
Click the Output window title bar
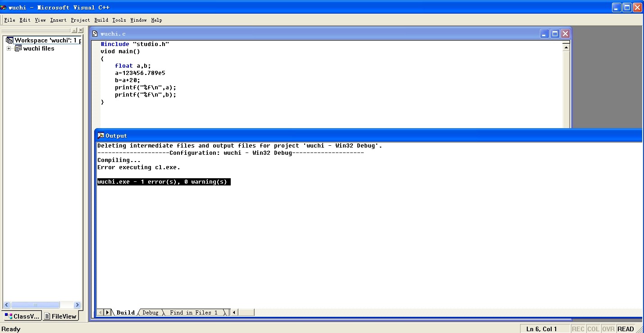pos(368,135)
